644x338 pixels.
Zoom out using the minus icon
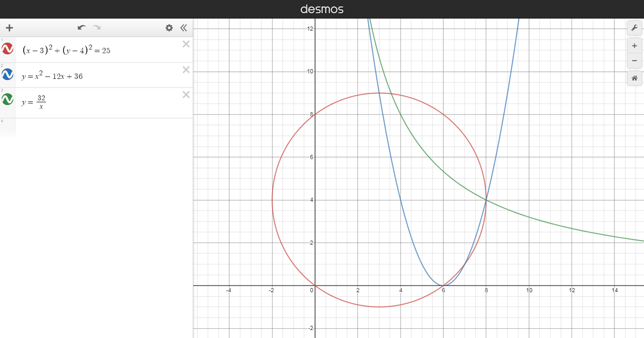(634, 61)
